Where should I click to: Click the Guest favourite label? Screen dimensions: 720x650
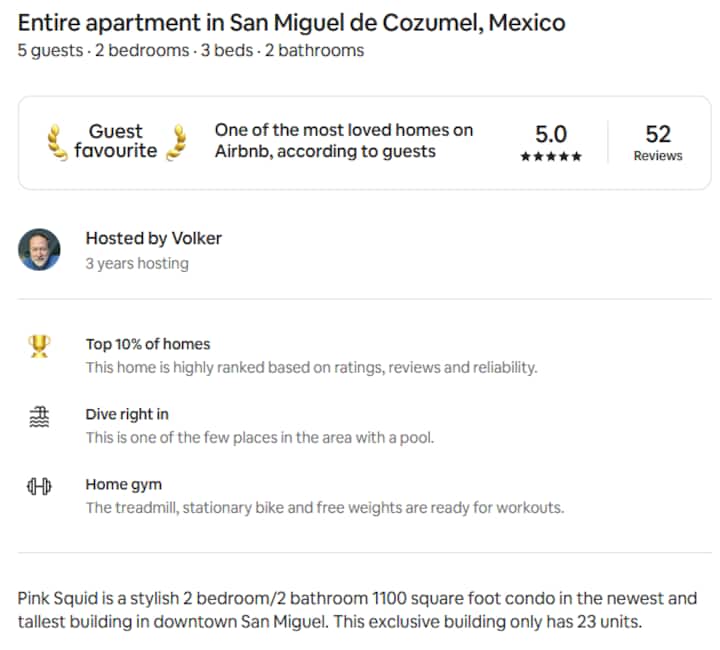click(116, 141)
